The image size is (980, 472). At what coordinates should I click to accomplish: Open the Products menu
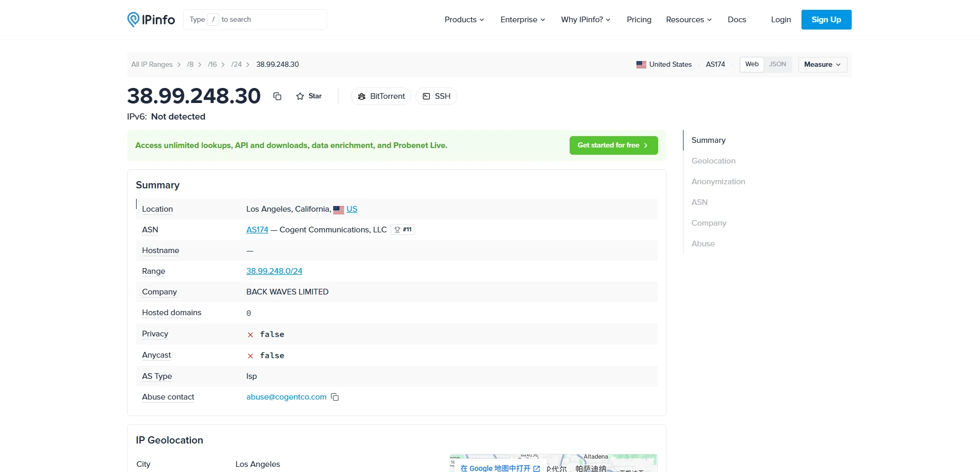click(464, 20)
